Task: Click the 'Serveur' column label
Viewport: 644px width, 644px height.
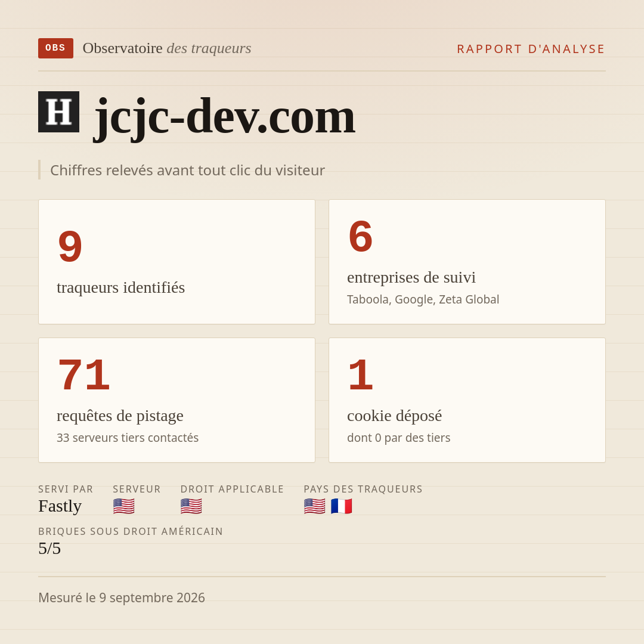Action: [x=137, y=489]
